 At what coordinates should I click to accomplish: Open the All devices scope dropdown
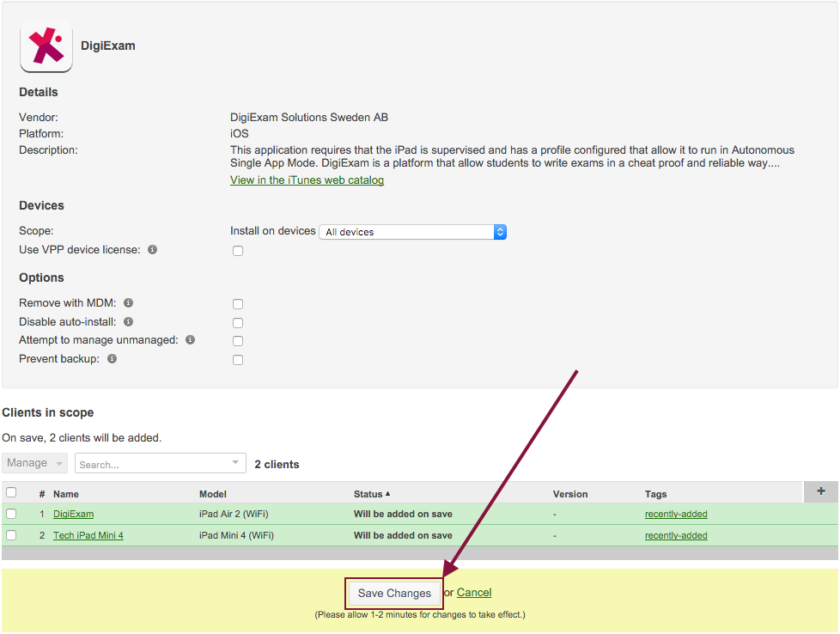click(x=412, y=232)
